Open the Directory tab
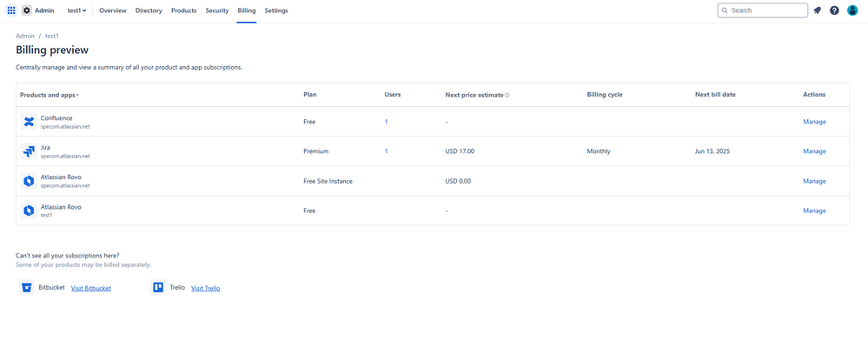 click(x=149, y=10)
